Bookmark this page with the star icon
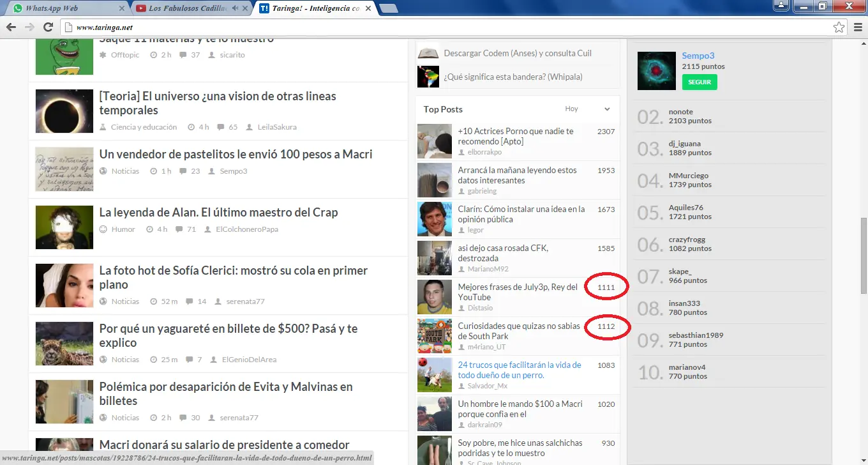This screenshot has width=868, height=465. pos(839,27)
